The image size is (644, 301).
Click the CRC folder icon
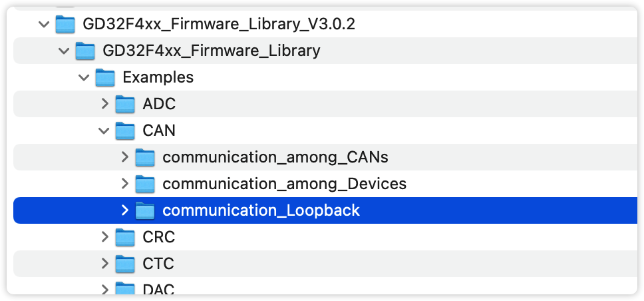(125, 237)
